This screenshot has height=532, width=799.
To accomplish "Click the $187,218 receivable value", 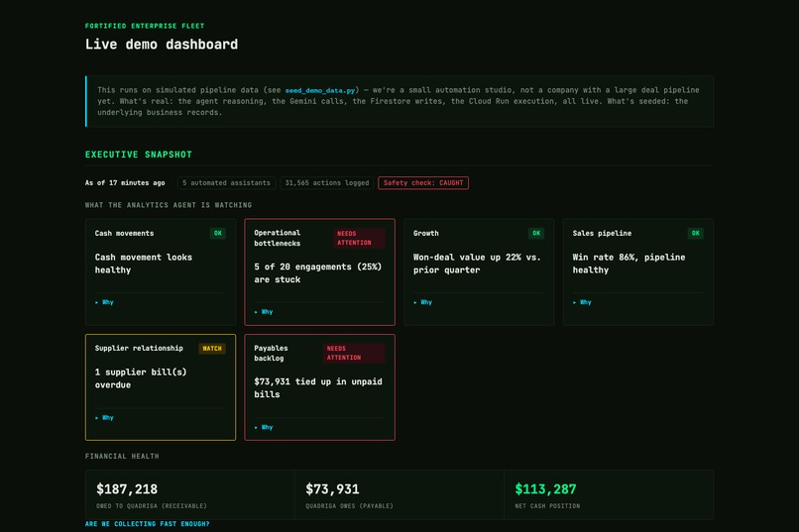I will (x=127, y=489).
